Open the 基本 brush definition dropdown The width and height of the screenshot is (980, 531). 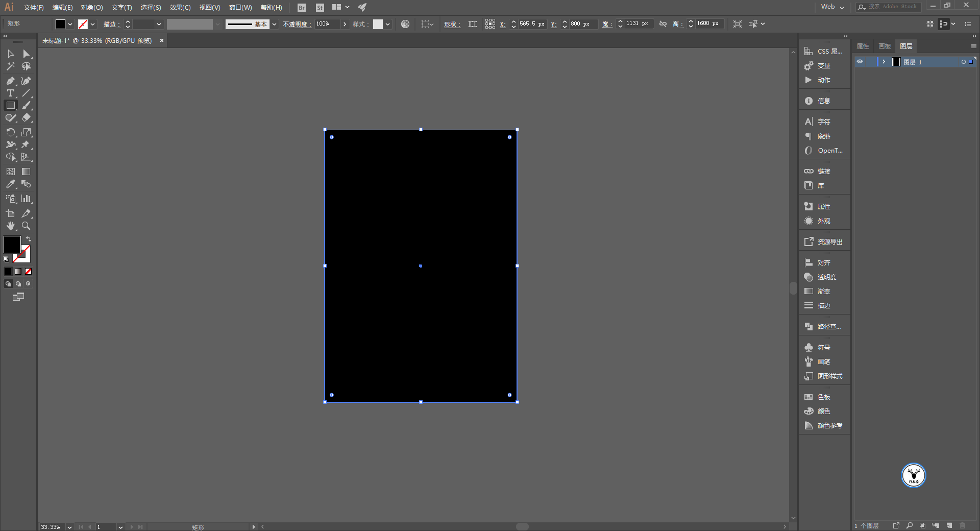[x=275, y=24]
